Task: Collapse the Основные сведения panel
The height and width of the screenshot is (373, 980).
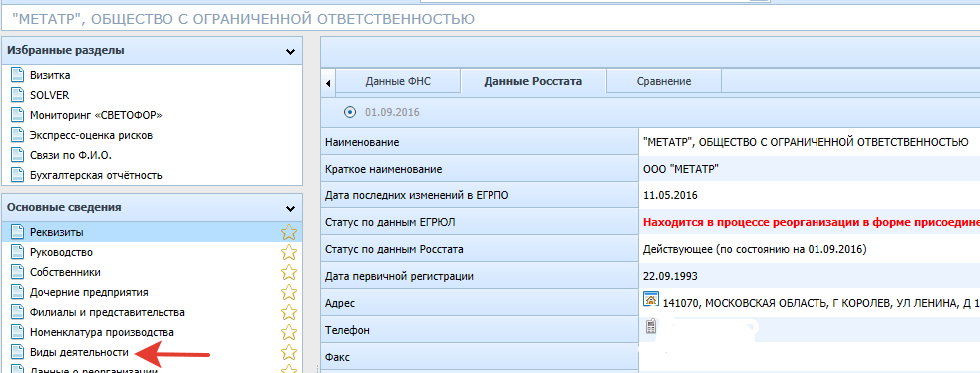Action: coord(290,208)
